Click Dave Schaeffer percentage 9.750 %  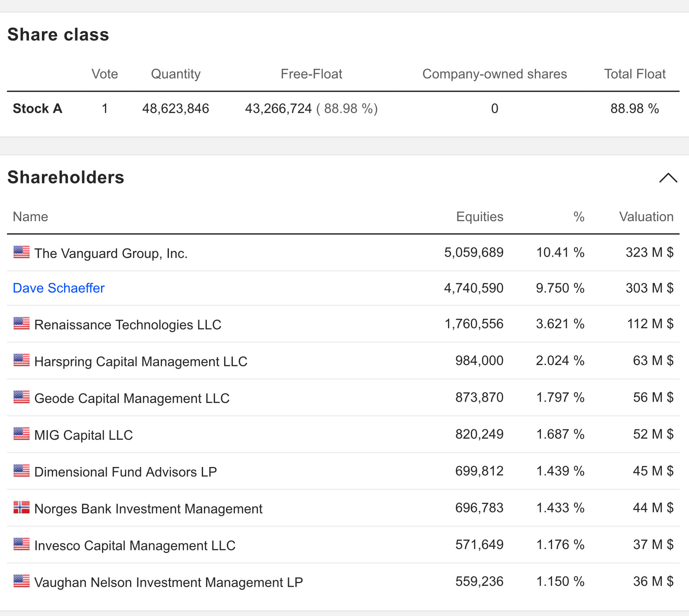(560, 288)
